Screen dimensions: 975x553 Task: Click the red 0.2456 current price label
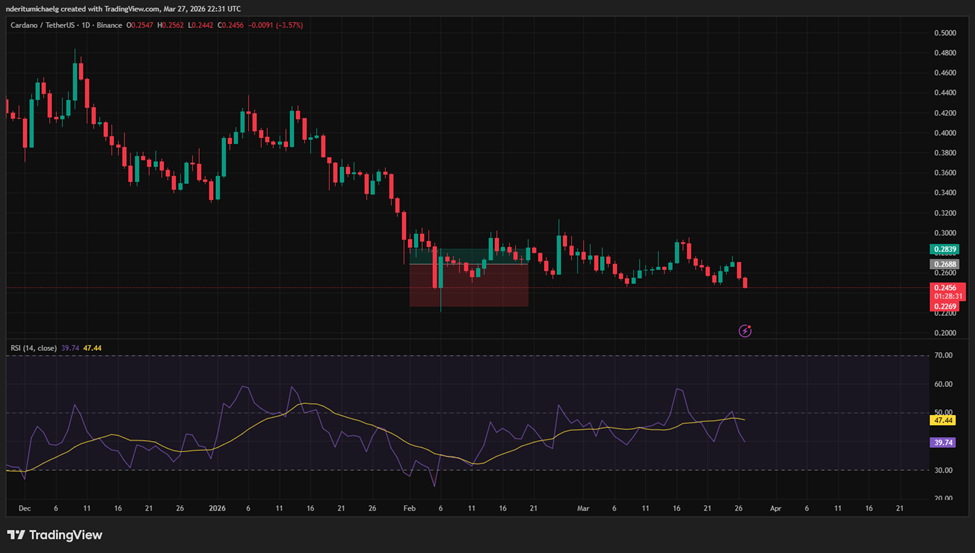point(945,287)
